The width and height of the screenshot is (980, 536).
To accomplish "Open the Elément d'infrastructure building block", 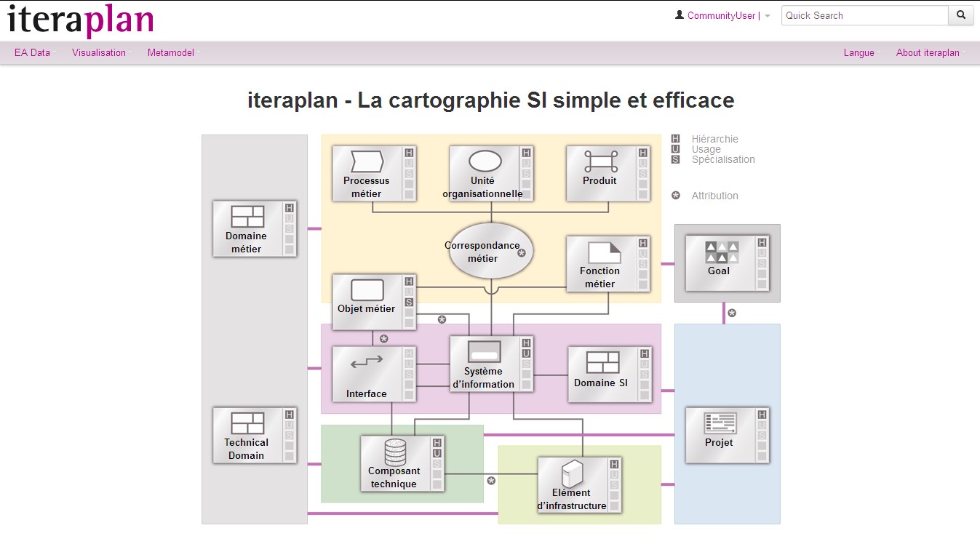I will tap(580, 485).
